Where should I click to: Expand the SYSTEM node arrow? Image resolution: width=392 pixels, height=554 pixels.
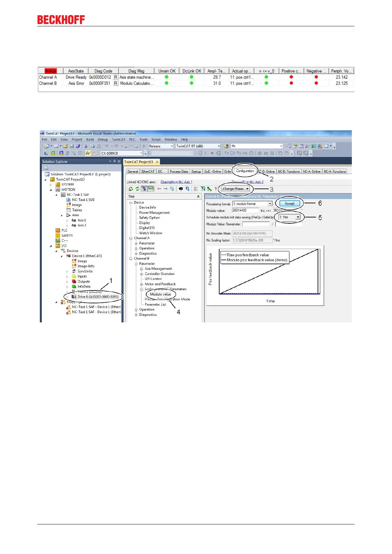click(x=51, y=185)
